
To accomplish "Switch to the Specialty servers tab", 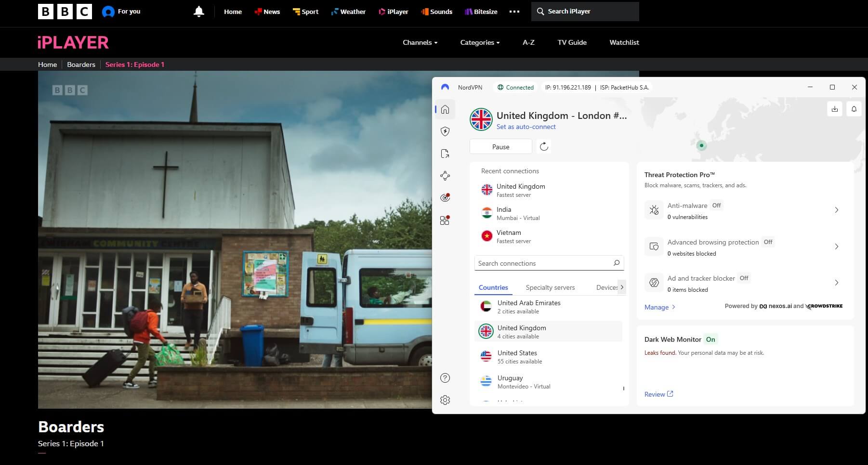I will tap(550, 287).
